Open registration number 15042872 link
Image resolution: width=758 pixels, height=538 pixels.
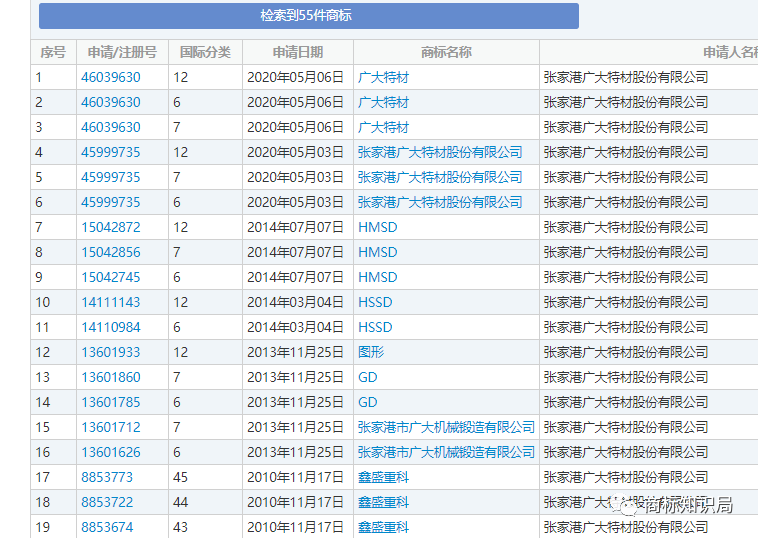[x=110, y=227]
